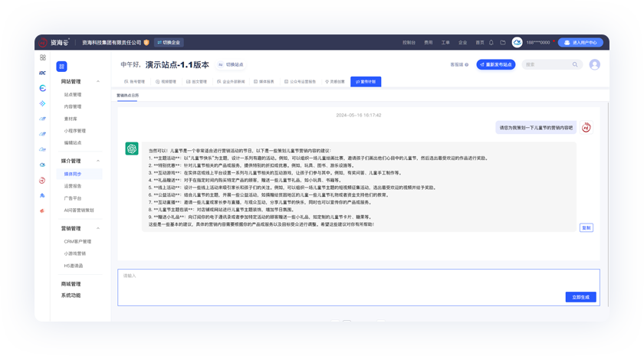Collapse the 营销管理 section
Image resolution: width=644 pixels, height=356 pixels.
pyautogui.click(x=98, y=228)
